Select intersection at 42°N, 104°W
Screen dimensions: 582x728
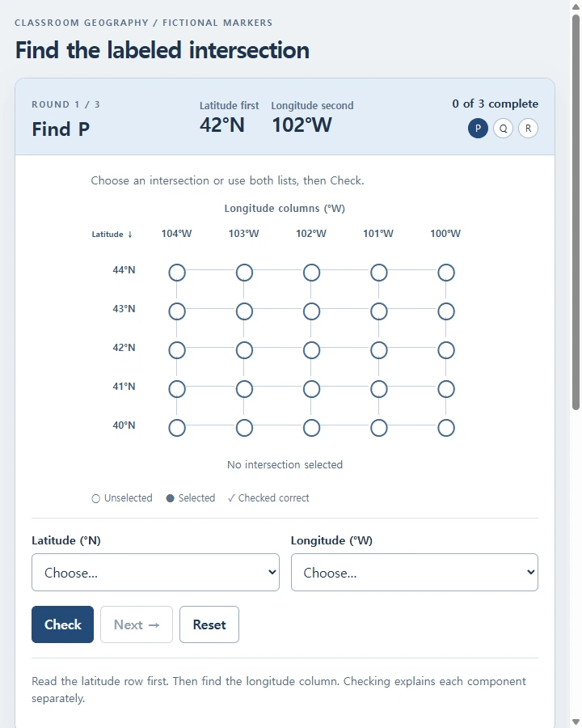point(177,350)
